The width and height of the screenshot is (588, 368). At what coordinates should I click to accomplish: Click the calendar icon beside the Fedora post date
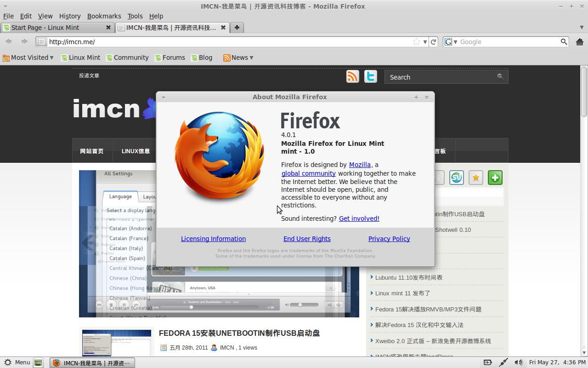164,348
